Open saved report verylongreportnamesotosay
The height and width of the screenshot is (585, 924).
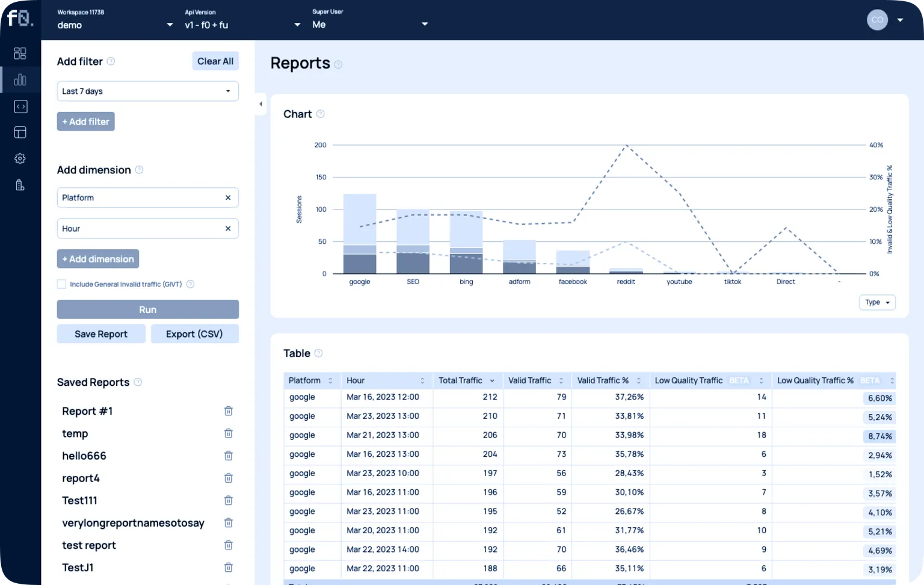pyautogui.click(x=133, y=523)
